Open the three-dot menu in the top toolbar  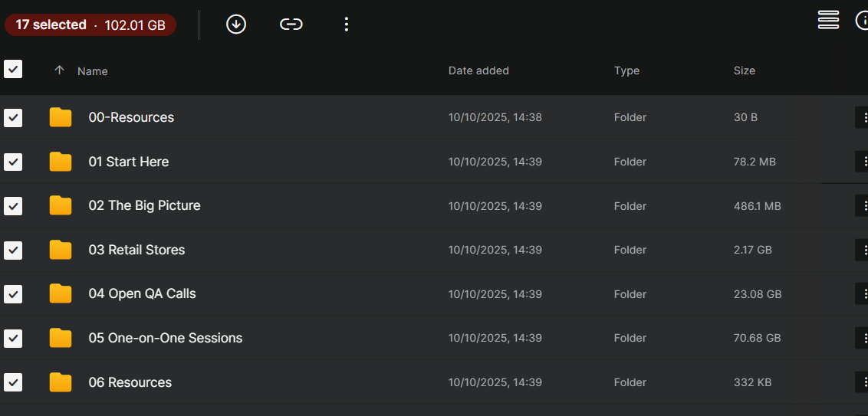(x=347, y=25)
